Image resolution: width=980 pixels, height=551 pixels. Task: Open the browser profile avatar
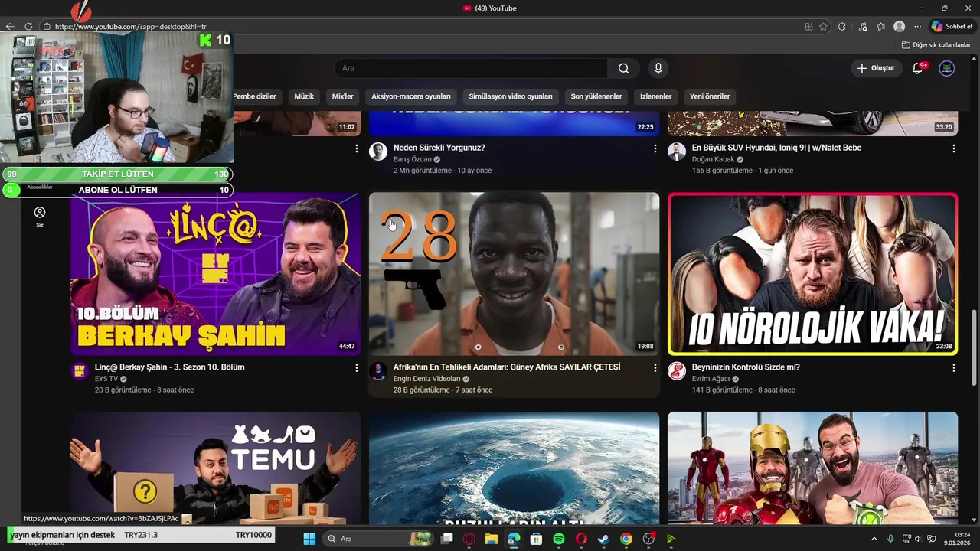(x=899, y=26)
